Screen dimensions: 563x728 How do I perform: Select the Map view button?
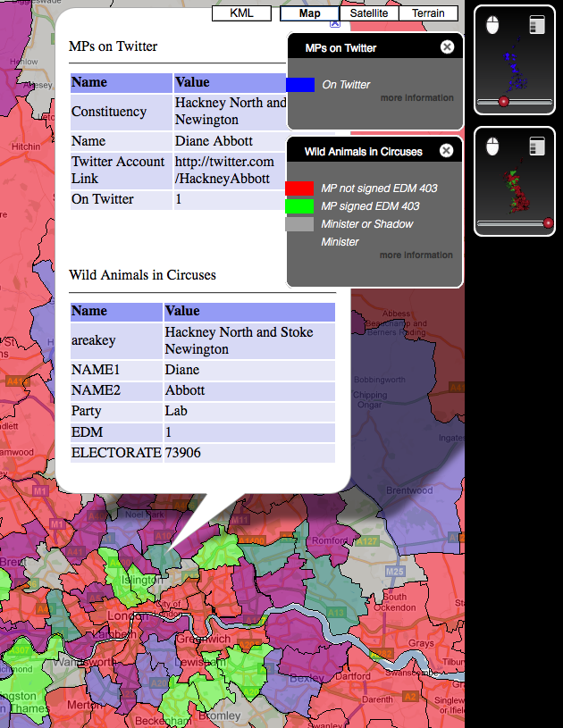coord(309,13)
